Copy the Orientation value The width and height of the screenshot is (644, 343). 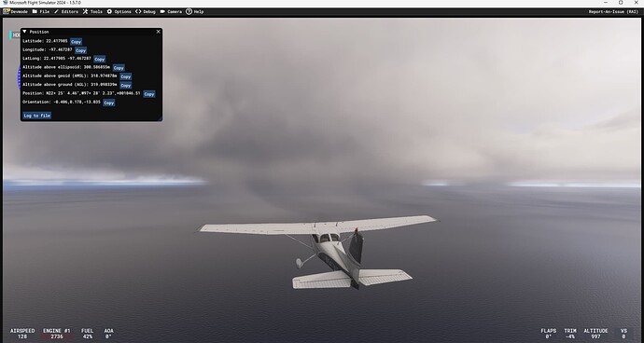(109, 103)
